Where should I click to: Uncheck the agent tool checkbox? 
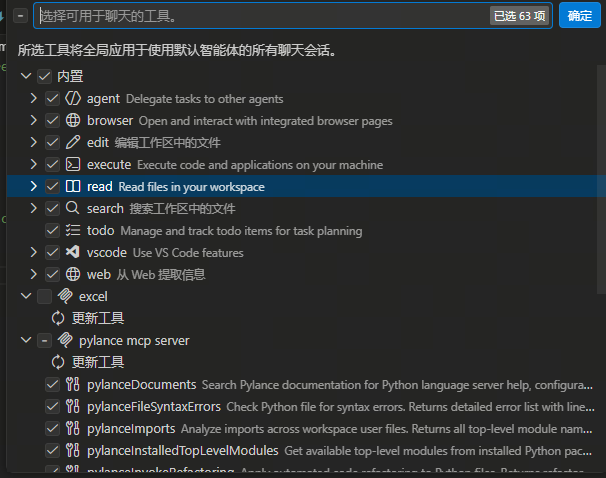click(x=52, y=99)
